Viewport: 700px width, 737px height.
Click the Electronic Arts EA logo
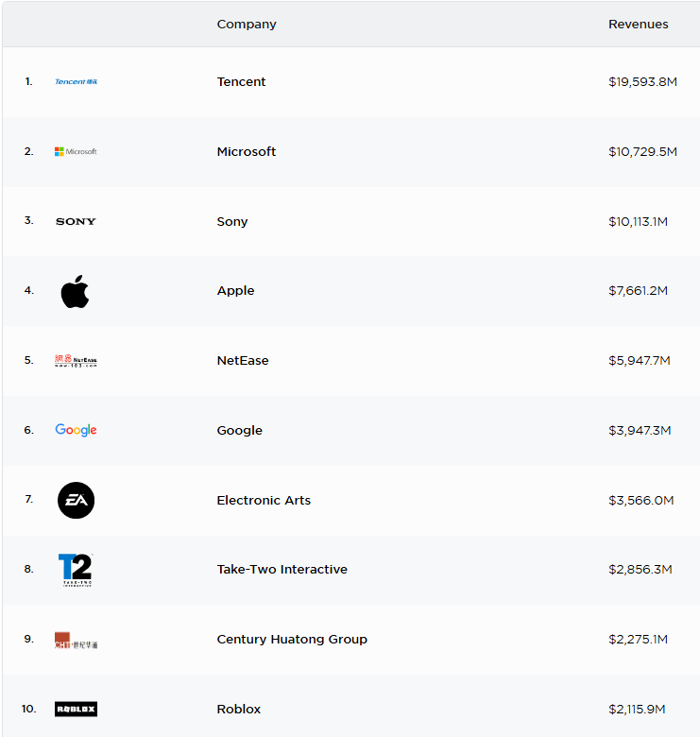tap(76, 500)
